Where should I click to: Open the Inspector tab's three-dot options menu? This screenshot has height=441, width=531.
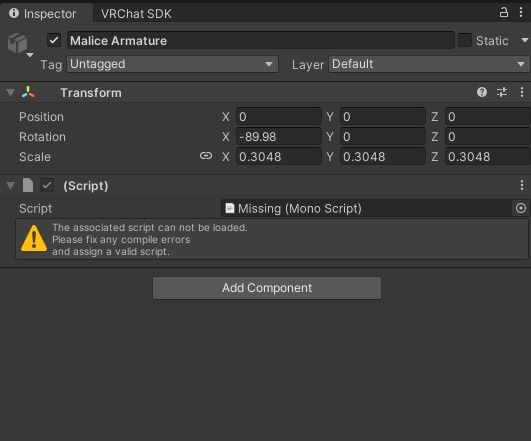click(x=521, y=13)
